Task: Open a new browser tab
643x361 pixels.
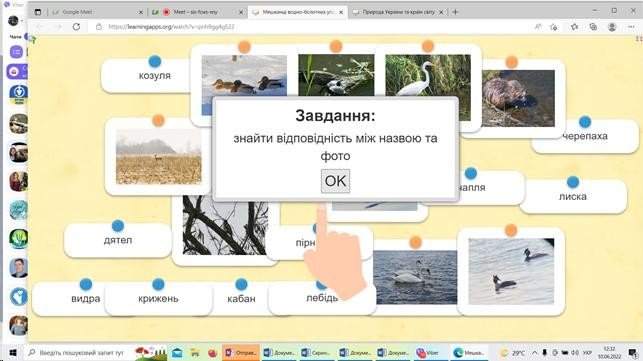Action: click(455, 12)
